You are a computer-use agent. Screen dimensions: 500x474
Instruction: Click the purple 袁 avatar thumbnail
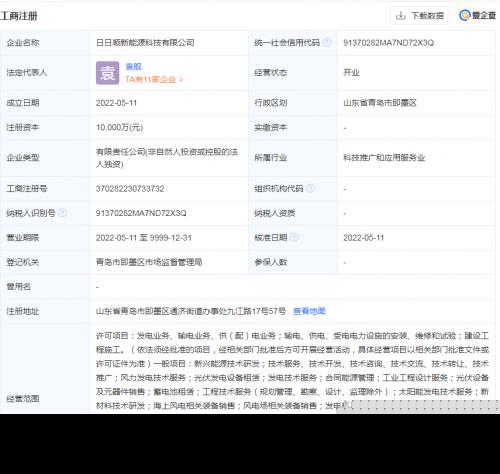[x=107, y=73]
